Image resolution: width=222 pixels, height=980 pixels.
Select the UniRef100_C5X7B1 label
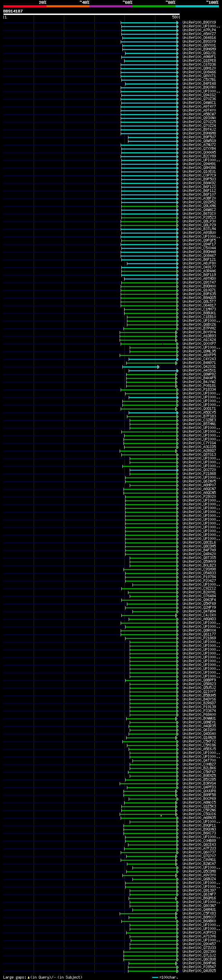[x=199, y=80]
